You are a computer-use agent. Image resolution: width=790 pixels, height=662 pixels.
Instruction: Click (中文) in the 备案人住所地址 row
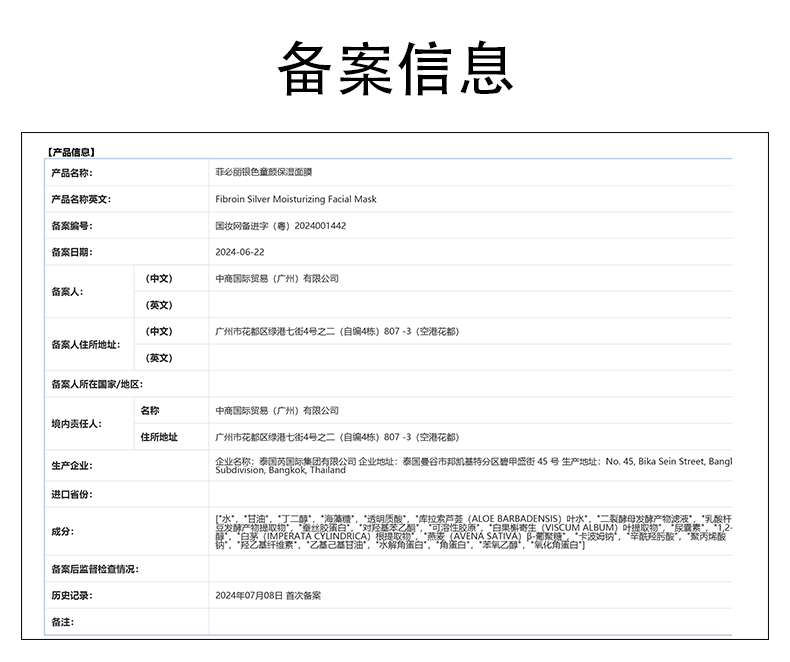tap(159, 332)
